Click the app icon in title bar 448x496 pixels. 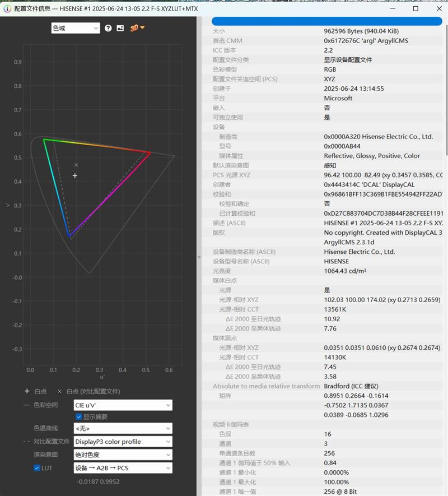(7, 9)
